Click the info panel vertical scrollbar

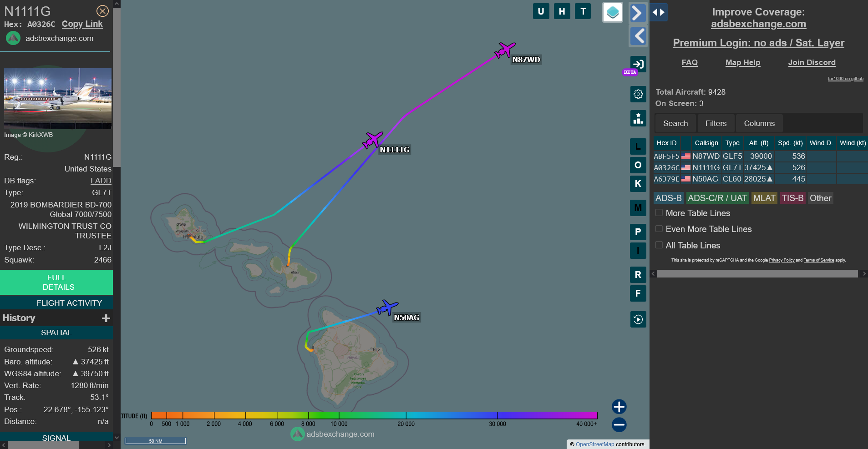point(117,86)
